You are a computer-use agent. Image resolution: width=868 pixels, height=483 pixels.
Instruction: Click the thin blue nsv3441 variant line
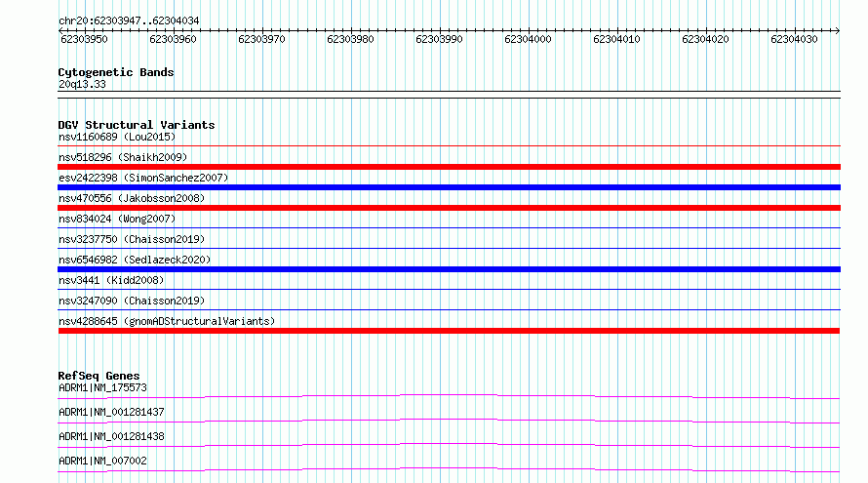(449, 289)
